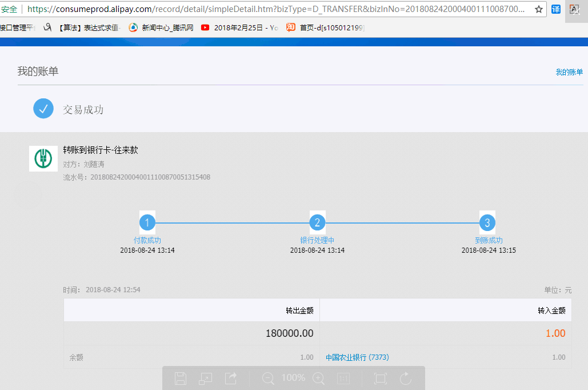
Task: Click the 转出金额 column header
Action: [299, 311]
